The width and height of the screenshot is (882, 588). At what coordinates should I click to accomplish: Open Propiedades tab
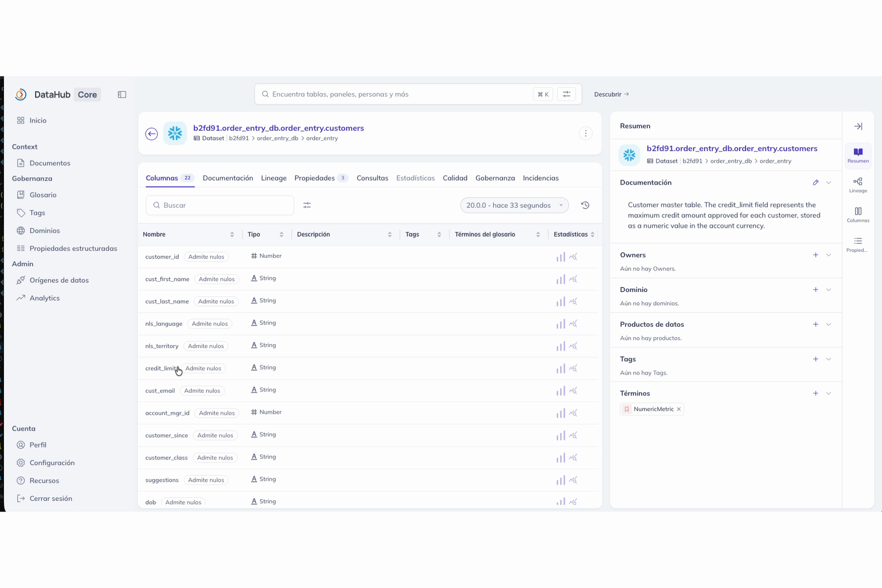321,178
